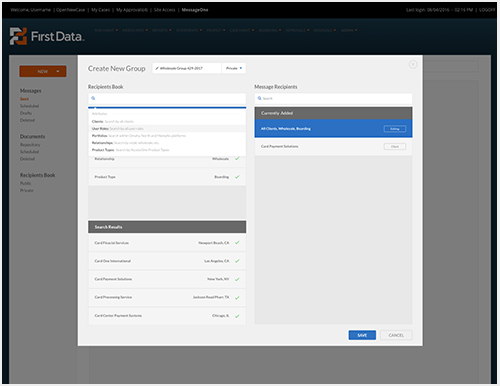Open OpenNewCase link in top bar
This screenshot has height=386, width=500.
(x=70, y=10)
